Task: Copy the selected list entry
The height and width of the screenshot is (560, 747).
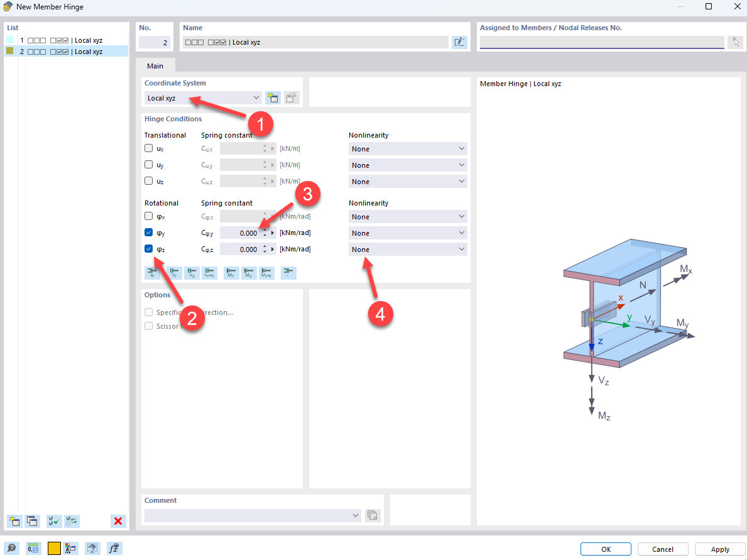Action: coord(33,521)
